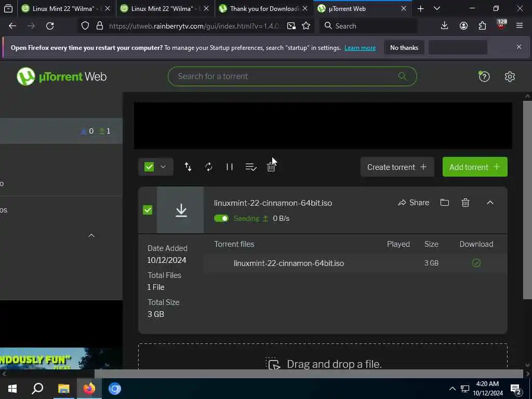Click the picture-in-picture icon in address bar
532x399 pixels.
[291, 26]
